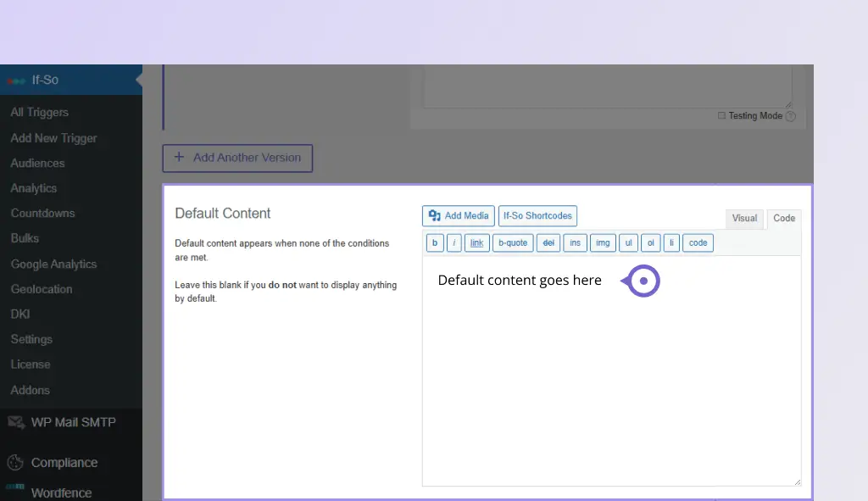Viewport: 868px width, 501px height.
Task: Open Google Analytics menu item
Action: click(x=53, y=264)
